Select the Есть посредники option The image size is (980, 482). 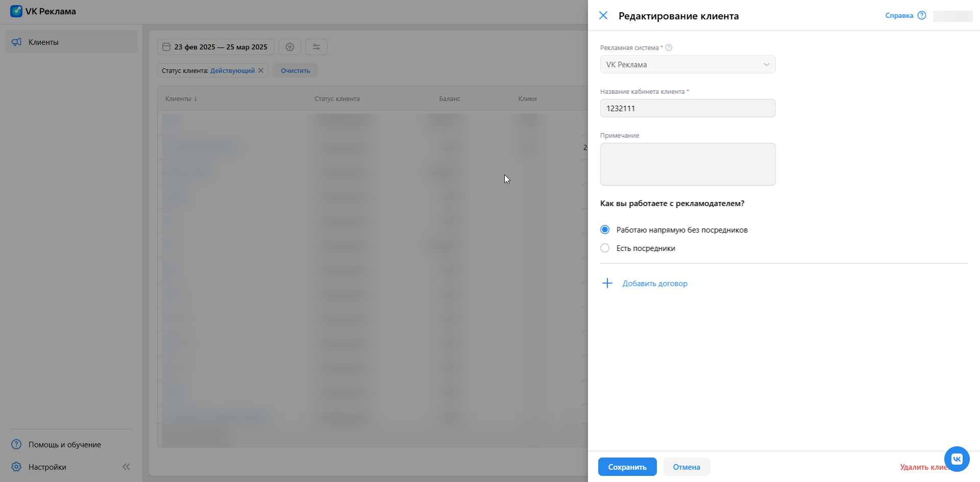pos(605,248)
